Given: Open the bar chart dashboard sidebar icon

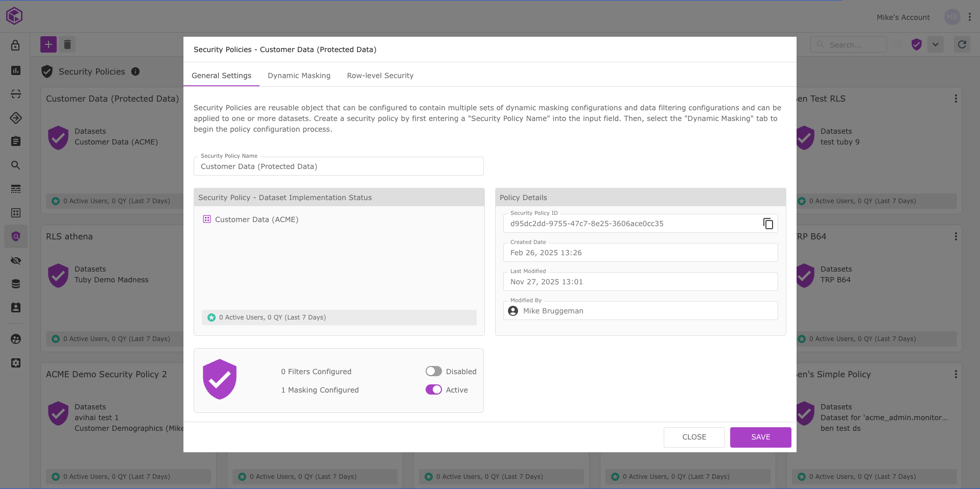Looking at the screenshot, I should (x=16, y=70).
